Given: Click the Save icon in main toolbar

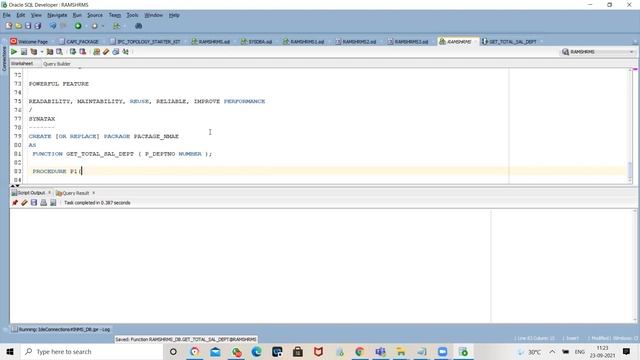Looking at the screenshot, I should [x=28, y=26].
